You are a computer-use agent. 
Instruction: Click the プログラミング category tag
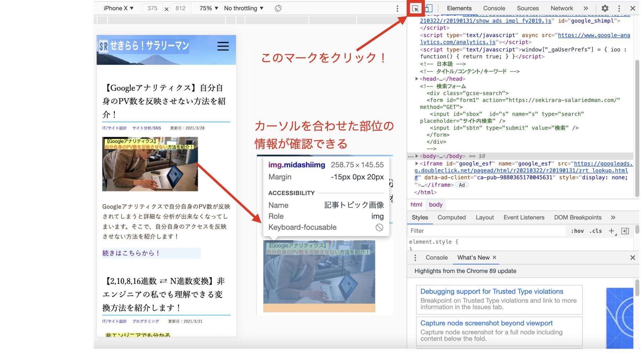146,321
